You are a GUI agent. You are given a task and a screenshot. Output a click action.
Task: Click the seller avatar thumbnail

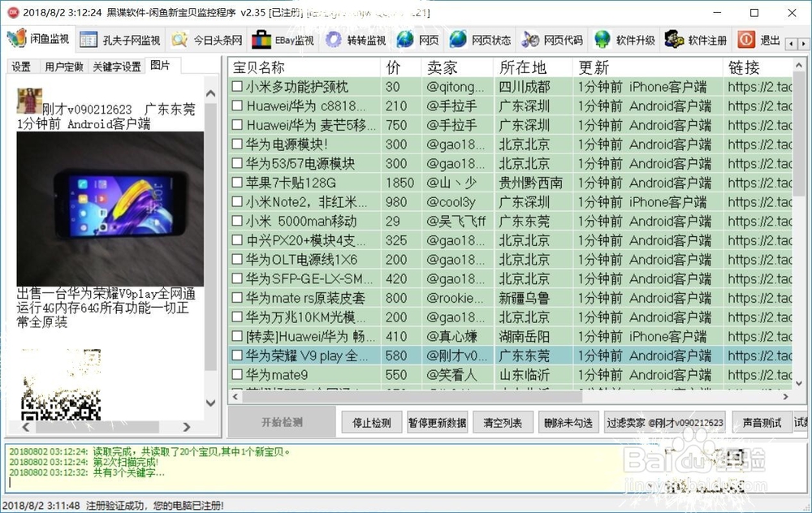point(29,101)
